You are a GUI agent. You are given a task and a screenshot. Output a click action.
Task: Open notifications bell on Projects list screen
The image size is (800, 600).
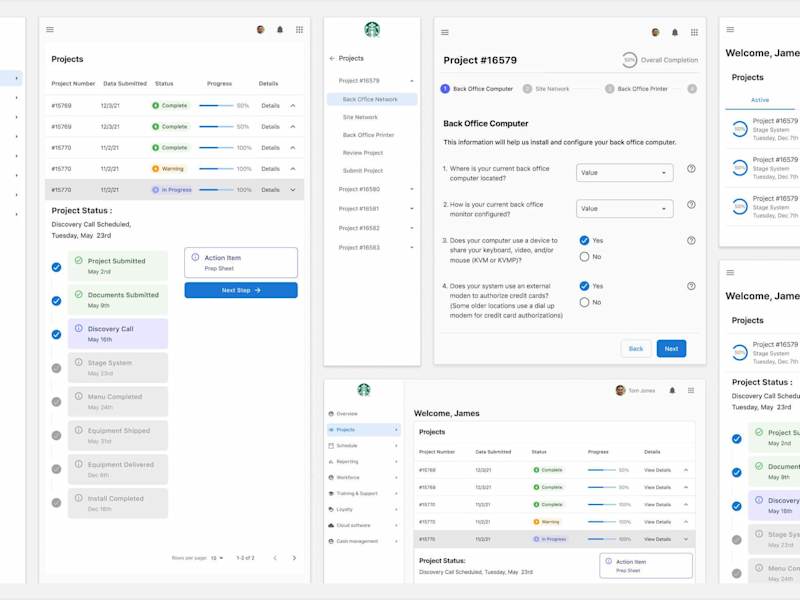pyautogui.click(x=280, y=30)
